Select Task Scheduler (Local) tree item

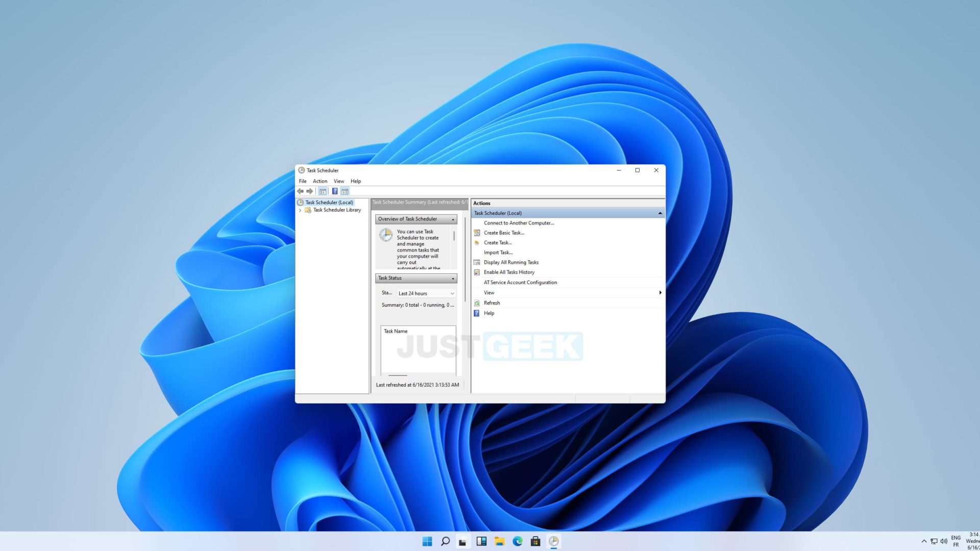click(x=329, y=203)
